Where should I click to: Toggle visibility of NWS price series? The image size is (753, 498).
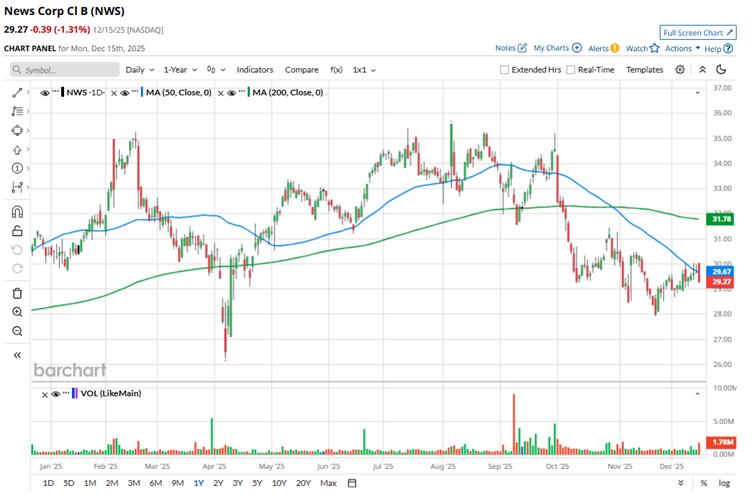point(45,93)
